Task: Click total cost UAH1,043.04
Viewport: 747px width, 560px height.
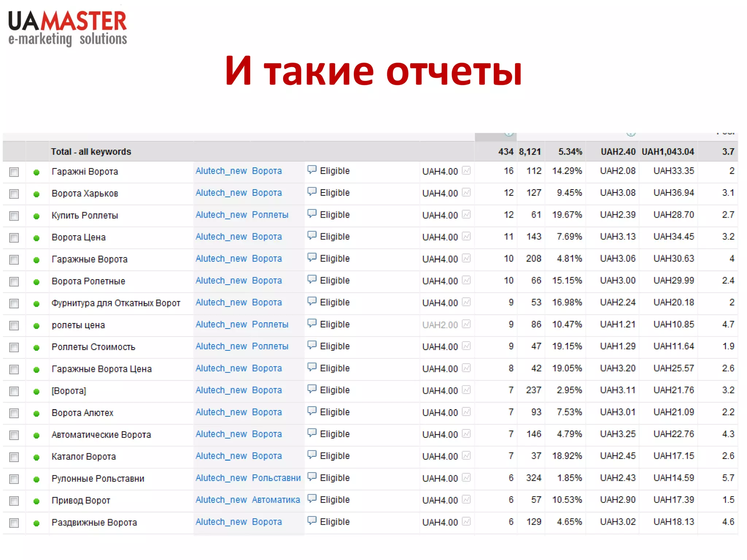Action: [668, 152]
